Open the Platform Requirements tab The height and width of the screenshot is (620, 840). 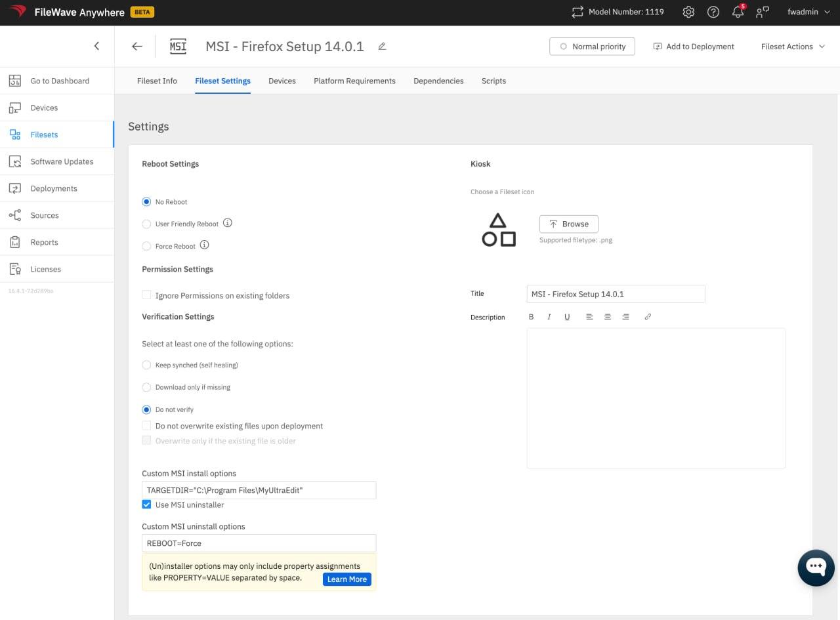tap(354, 81)
